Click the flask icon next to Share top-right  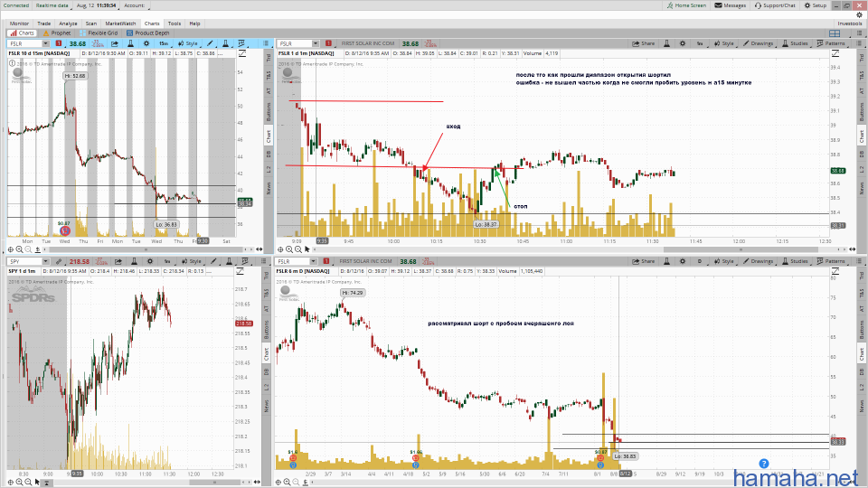(x=666, y=43)
